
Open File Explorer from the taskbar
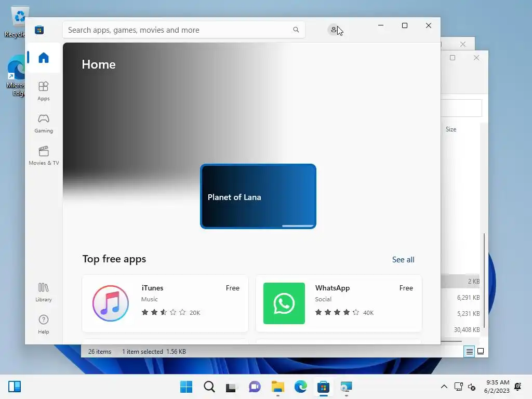point(277,387)
